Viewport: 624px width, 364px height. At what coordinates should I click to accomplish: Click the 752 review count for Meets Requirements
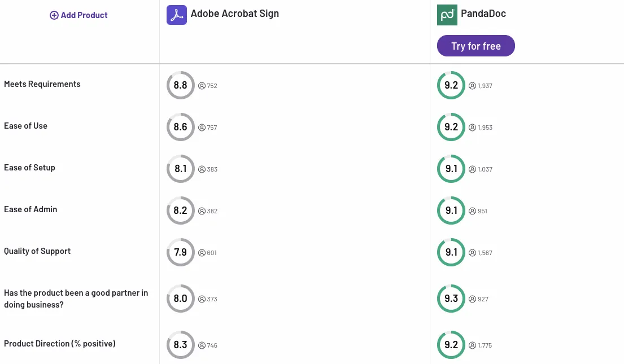(x=212, y=86)
